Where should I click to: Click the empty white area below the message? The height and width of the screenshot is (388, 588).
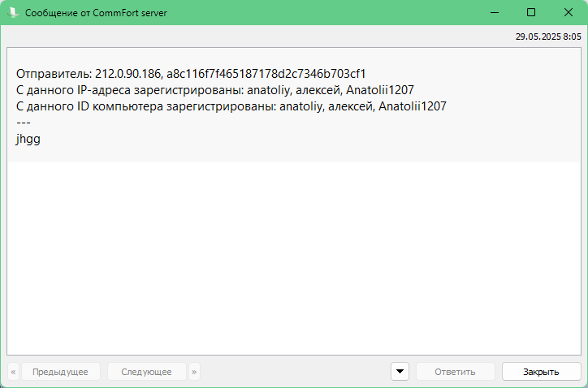pos(292,260)
